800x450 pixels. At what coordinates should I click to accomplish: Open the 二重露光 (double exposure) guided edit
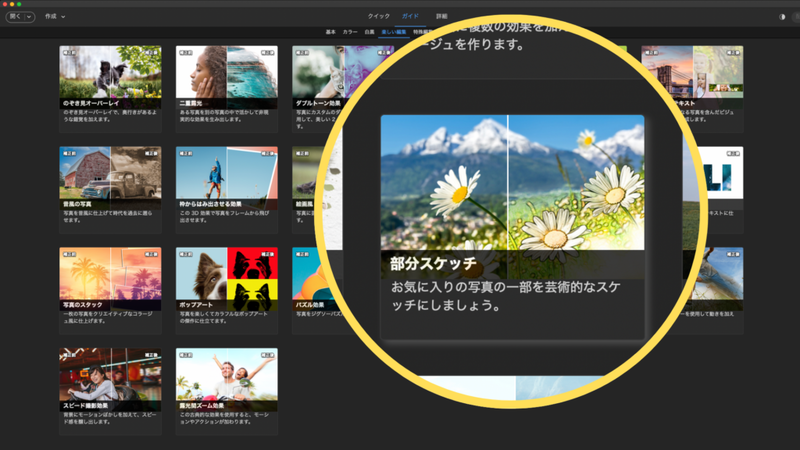tap(227, 89)
